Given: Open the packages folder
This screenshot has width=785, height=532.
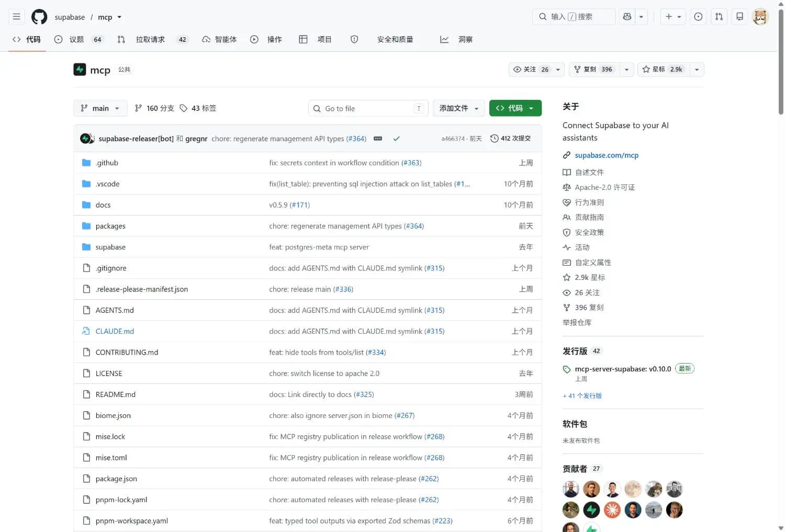Looking at the screenshot, I should click(x=110, y=226).
